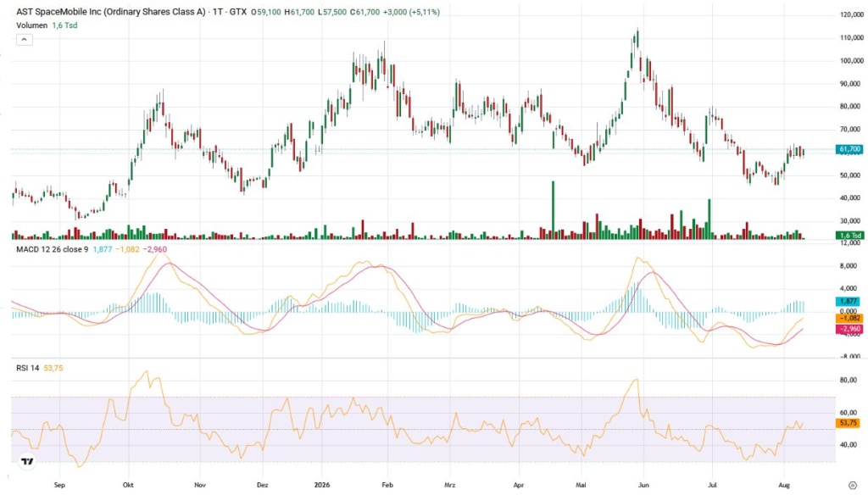Select the 120,000 price axis label
Image resolution: width=868 pixels, height=495 pixels.
851,15
